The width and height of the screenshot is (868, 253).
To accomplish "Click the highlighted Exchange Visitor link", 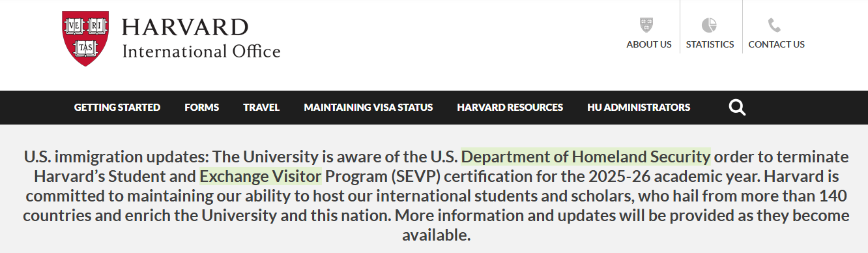I will [261, 177].
